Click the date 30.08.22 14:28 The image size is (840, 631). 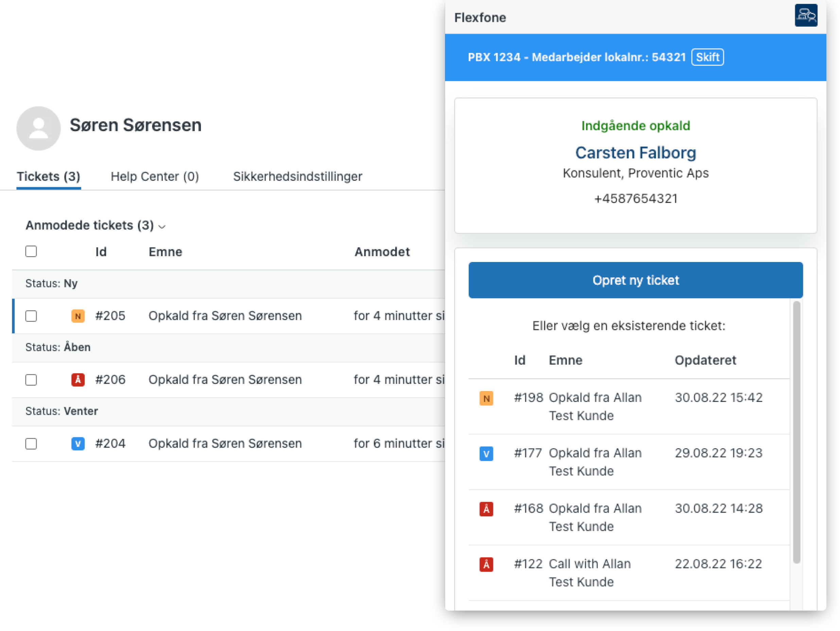point(718,508)
